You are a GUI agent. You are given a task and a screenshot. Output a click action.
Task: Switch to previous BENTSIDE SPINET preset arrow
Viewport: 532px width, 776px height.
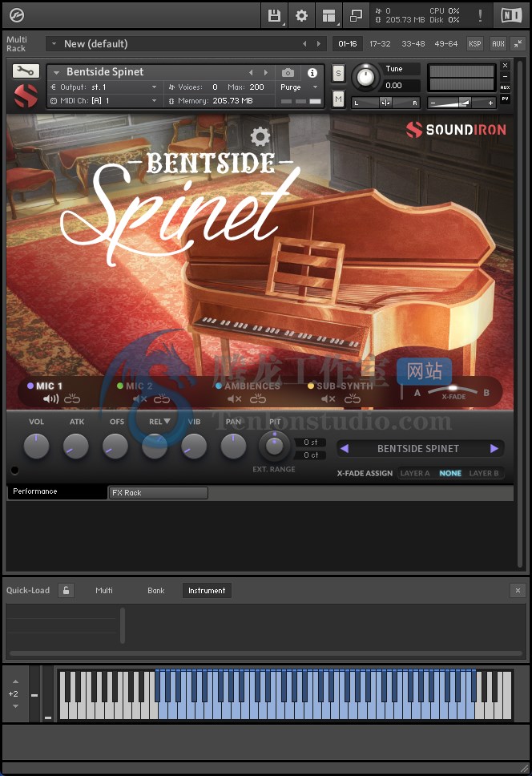(345, 448)
